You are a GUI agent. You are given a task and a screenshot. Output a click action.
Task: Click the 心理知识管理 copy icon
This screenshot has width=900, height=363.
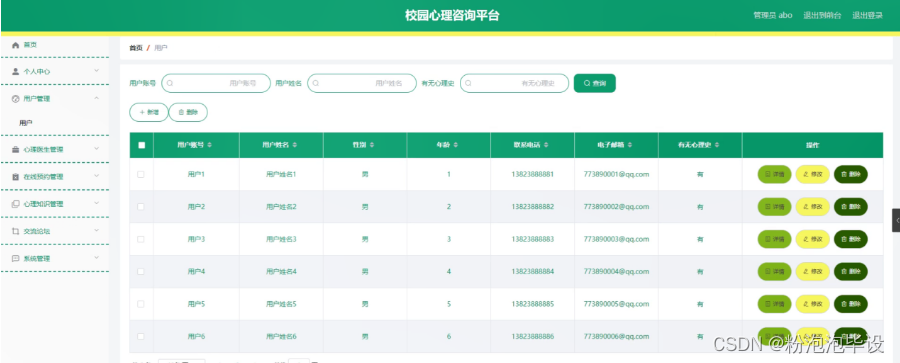pos(15,204)
